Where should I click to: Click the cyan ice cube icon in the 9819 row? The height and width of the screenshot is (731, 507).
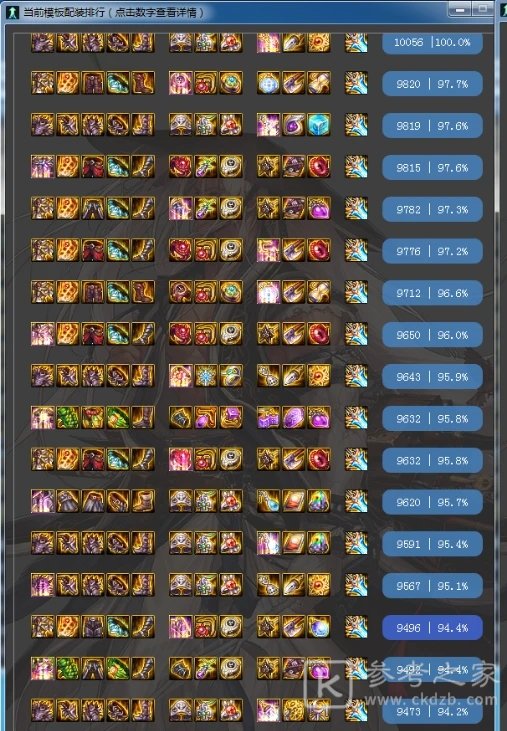(319, 124)
